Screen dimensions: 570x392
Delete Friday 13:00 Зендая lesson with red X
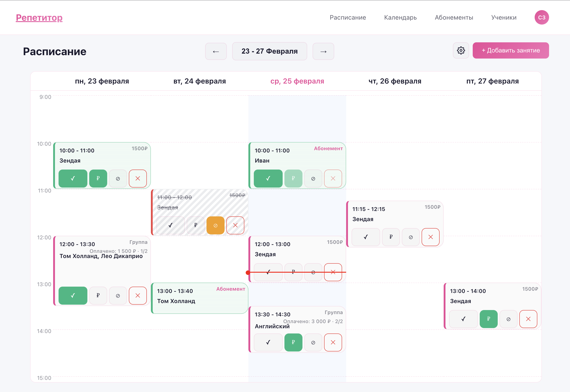click(528, 319)
